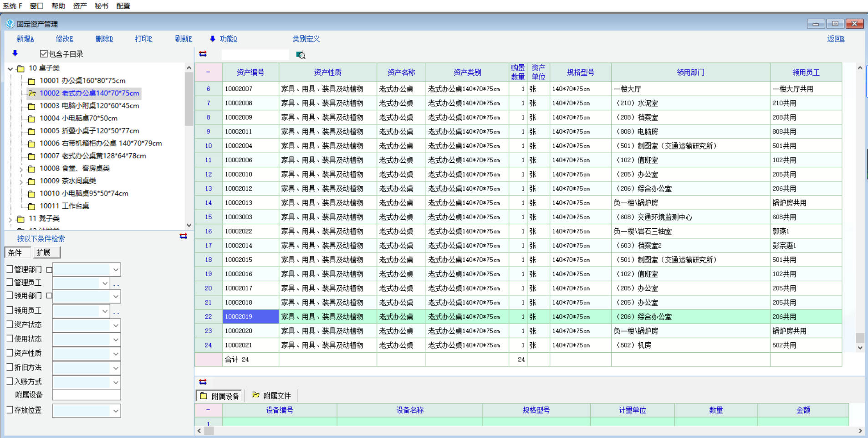Viewport: 868px width, 438px height.
Task: Click the swap icon above the 附属设备 tab
Action: point(203,381)
